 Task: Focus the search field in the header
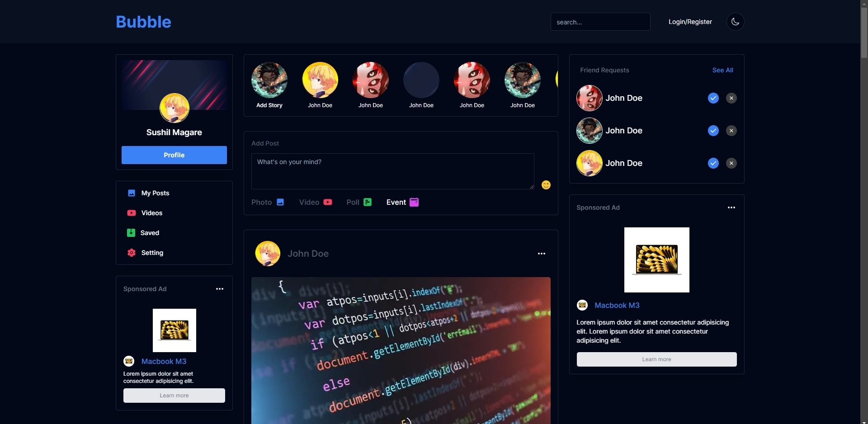pyautogui.click(x=600, y=22)
